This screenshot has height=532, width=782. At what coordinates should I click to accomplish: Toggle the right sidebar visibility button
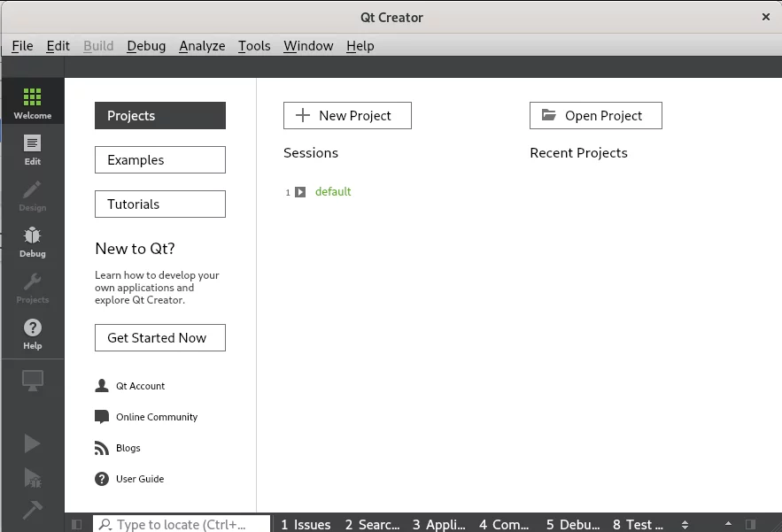tap(750, 524)
